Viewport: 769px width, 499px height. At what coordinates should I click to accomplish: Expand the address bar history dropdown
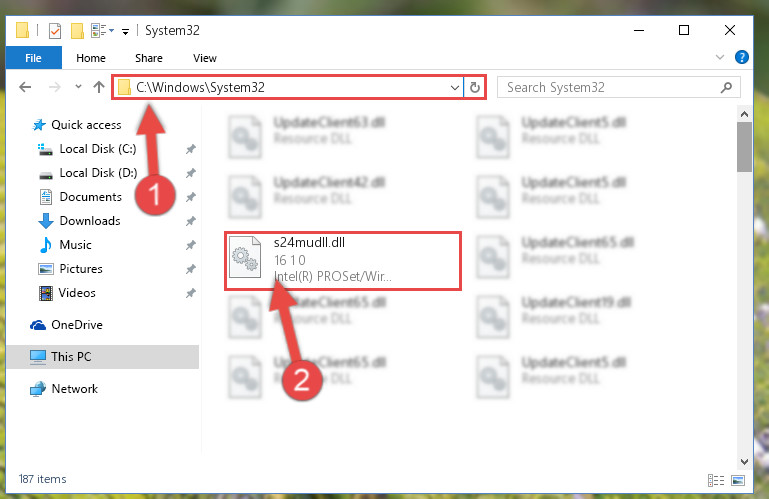click(455, 88)
